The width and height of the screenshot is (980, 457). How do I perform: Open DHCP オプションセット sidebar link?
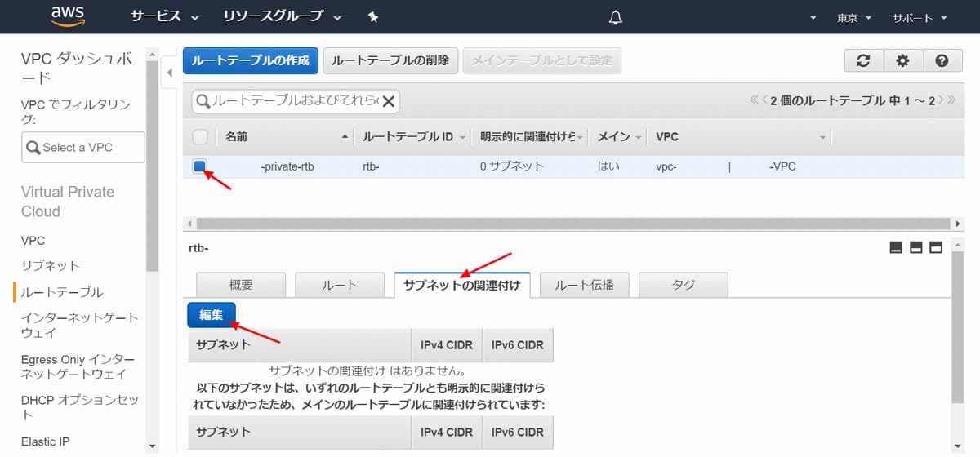(79, 408)
